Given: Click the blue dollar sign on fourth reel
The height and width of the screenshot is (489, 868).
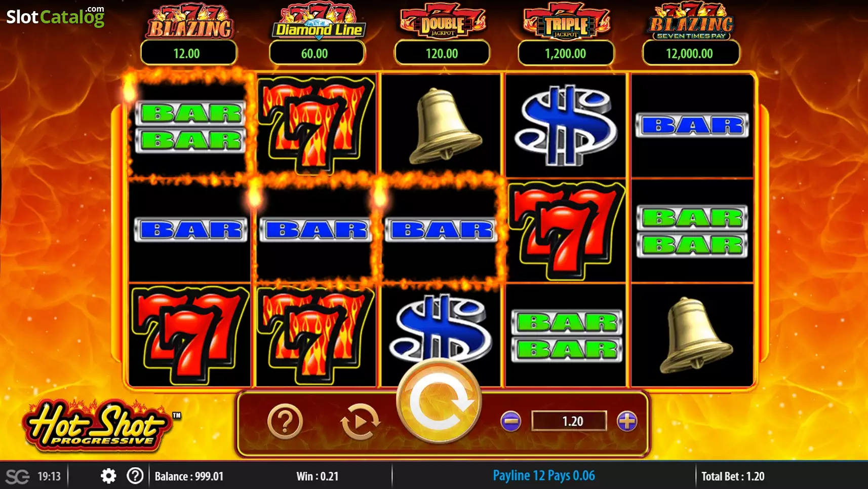Looking at the screenshot, I should 566,126.
